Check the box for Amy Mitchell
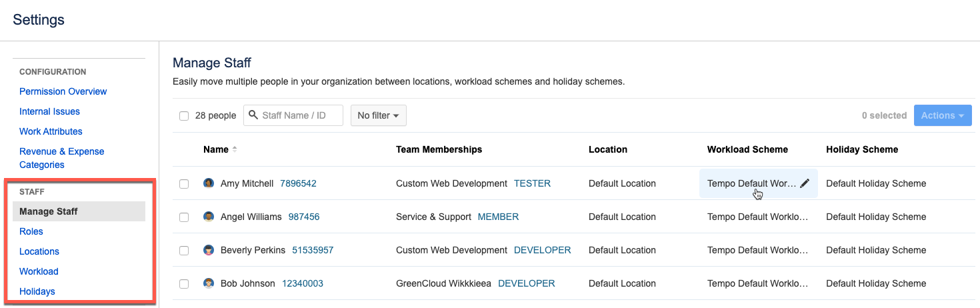980x308 pixels. click(x=184, y=184)
